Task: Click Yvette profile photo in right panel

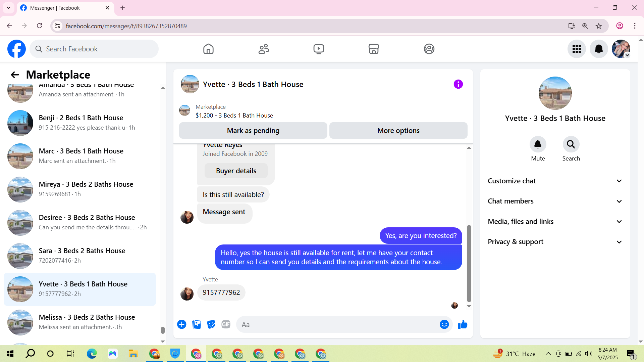Action: [555, 93]
